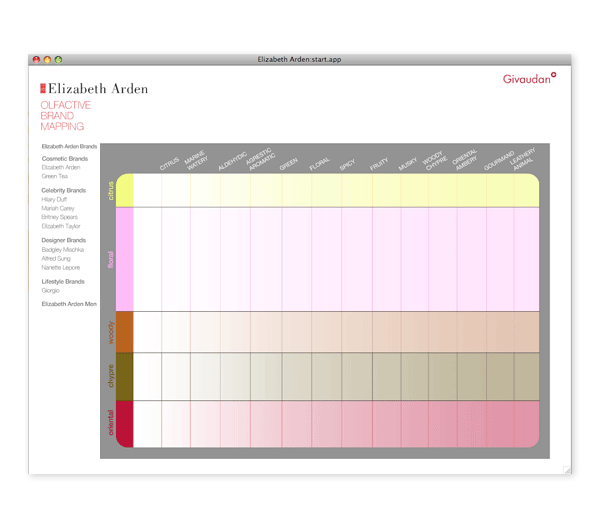
Task: Open the Britney Spears brand
Action: click(59, 217)
